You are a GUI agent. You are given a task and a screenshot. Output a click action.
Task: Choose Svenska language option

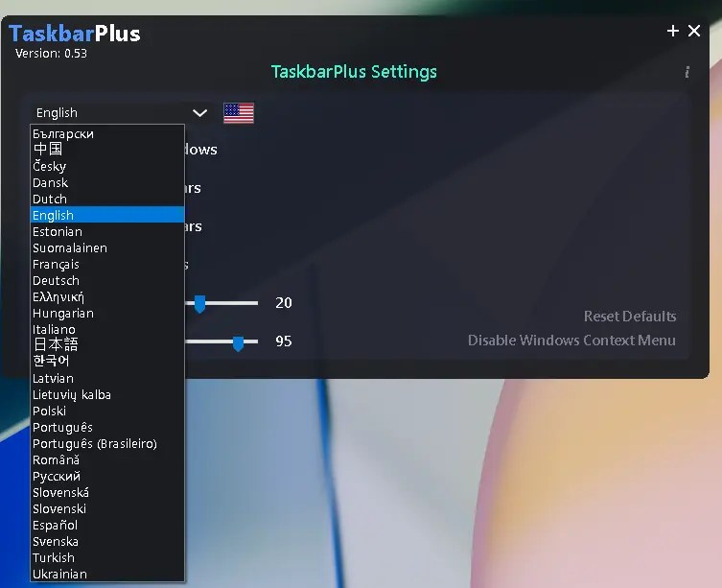(x=107, y=541)
